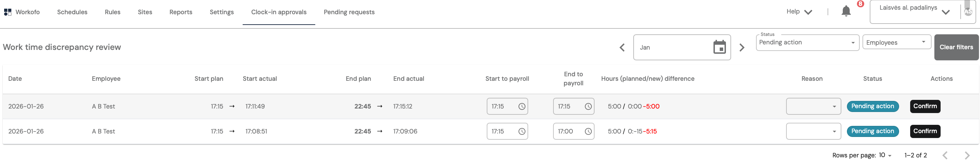The height and width of the screenshot is (164, 980).
Task: Switch to the Schedules tab
Action: pyautogui.click(x=72, y=12)
